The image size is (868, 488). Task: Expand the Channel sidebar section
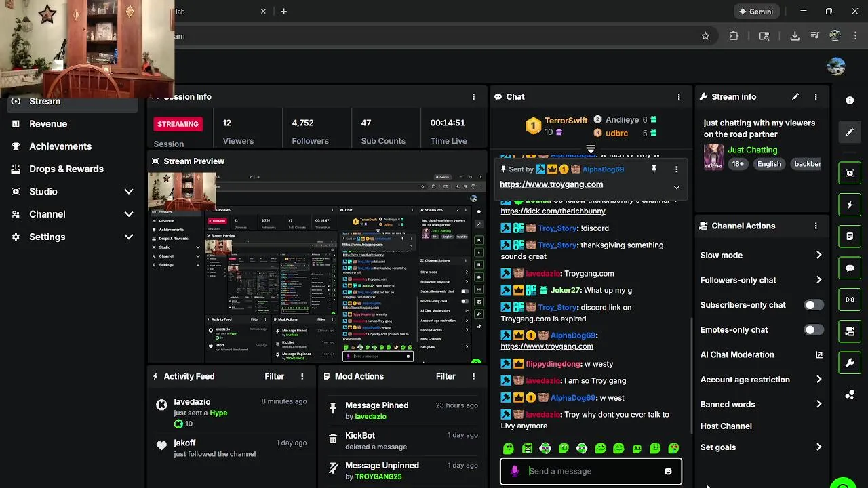(x=129, y=214)
